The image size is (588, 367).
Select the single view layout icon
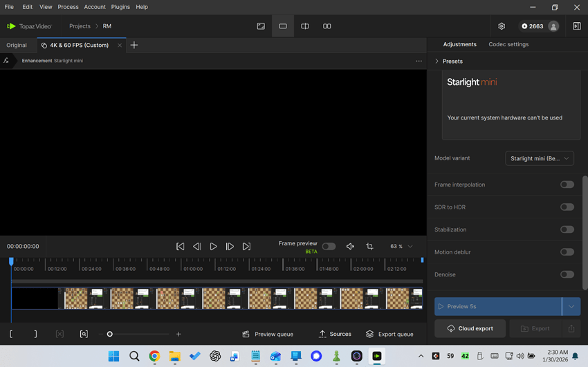tap(283, 26)
